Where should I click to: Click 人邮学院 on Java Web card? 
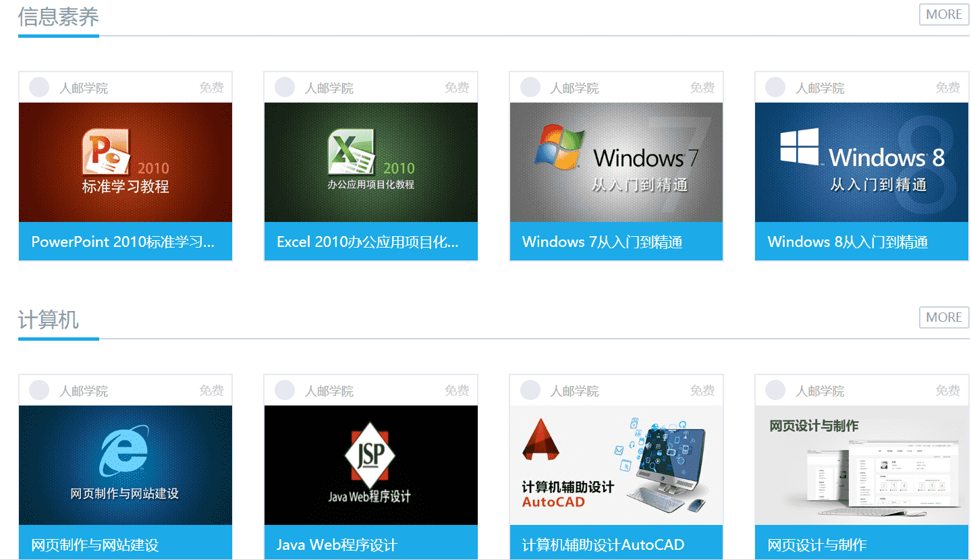pos(329,391)
